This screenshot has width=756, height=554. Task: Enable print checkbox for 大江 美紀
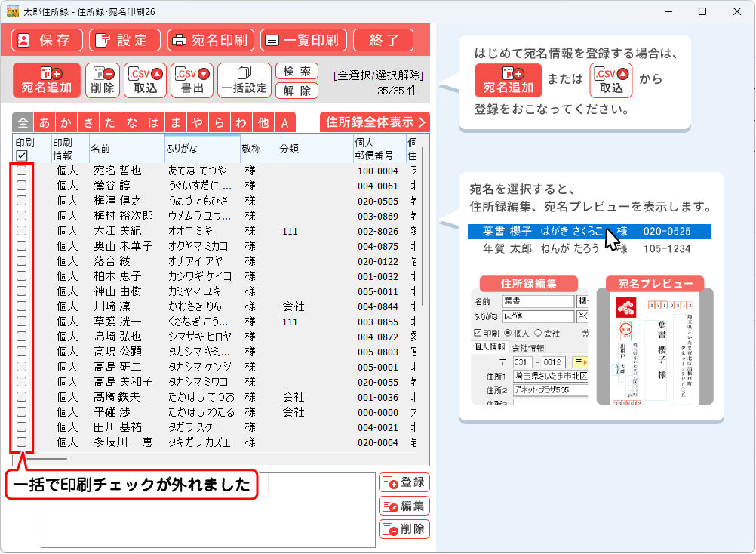pos(22,231)
